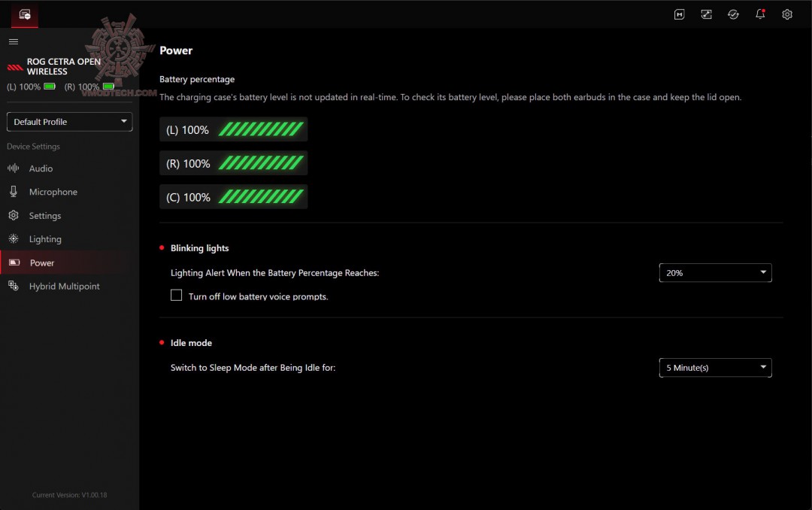Open the Microphone settings page
Viewport: 812px width, 510px height.
[x=53, y=192]
